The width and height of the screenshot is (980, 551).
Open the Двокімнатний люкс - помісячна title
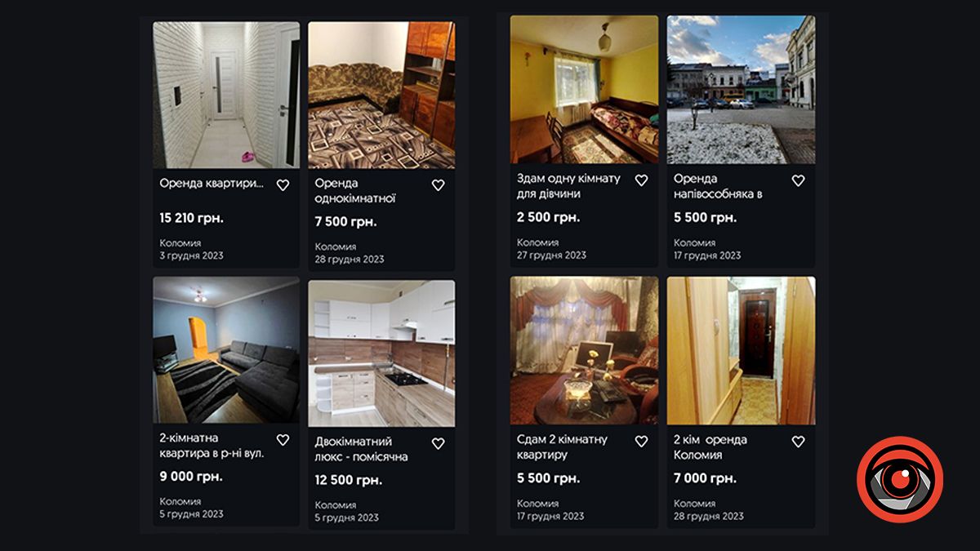tap(361, 449)
